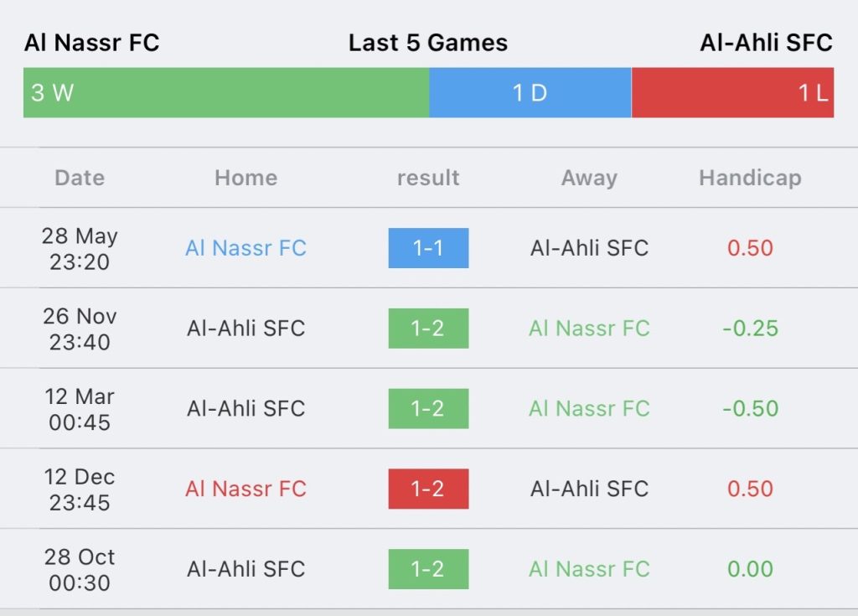Click the -0.25 handicap value

pyautogui.click(x=750, y=329)
